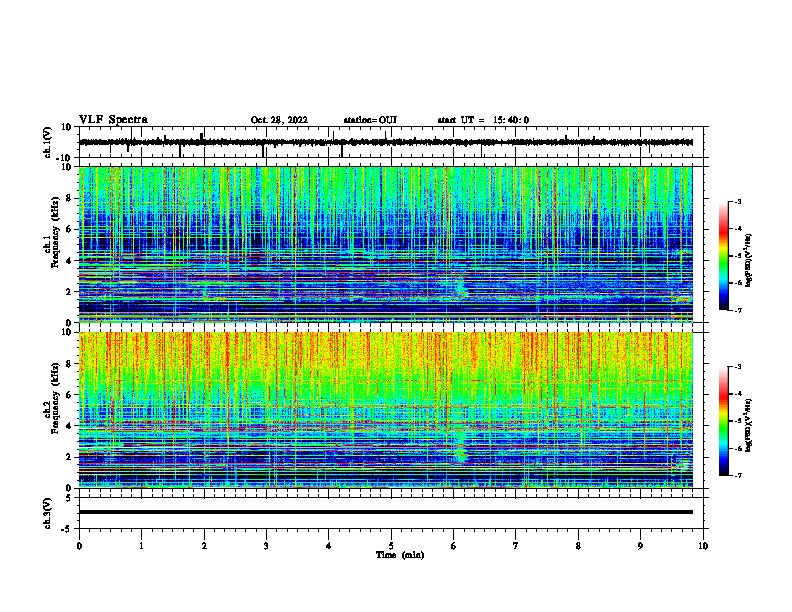Click time axis tick label 3
The image size is (792, 612).
click(266, 546)
